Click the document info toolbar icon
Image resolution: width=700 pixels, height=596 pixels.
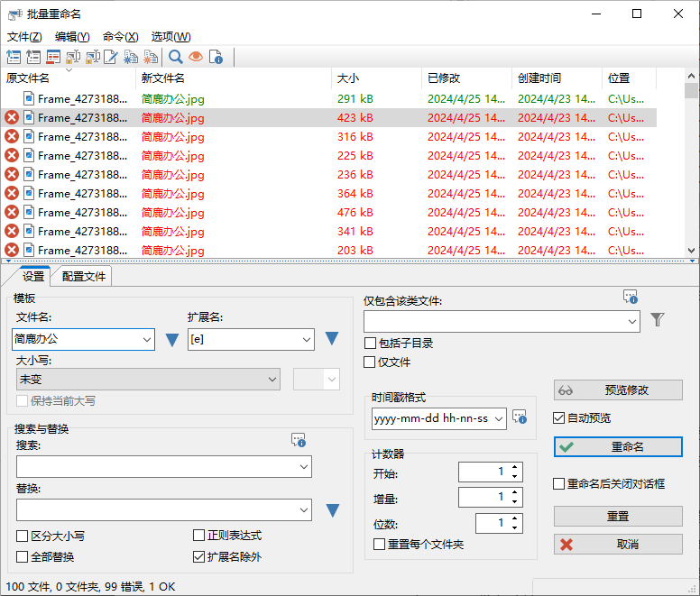point(216,57)
